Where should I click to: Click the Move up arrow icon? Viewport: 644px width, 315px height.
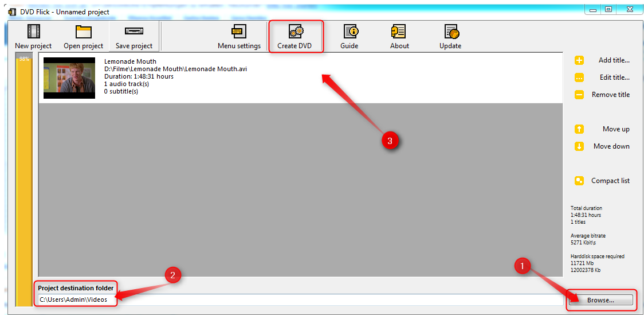579,129
